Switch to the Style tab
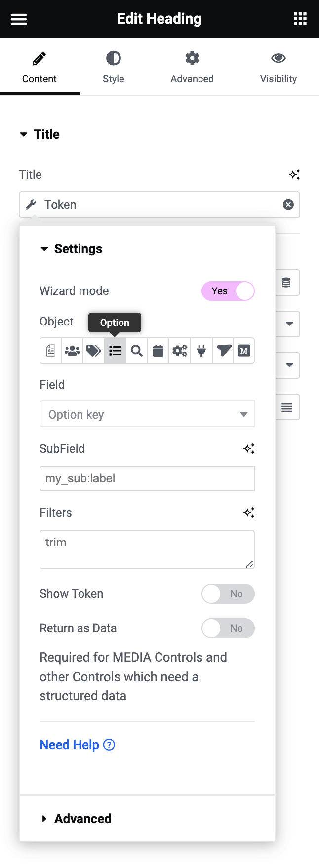 pos(113,67)
